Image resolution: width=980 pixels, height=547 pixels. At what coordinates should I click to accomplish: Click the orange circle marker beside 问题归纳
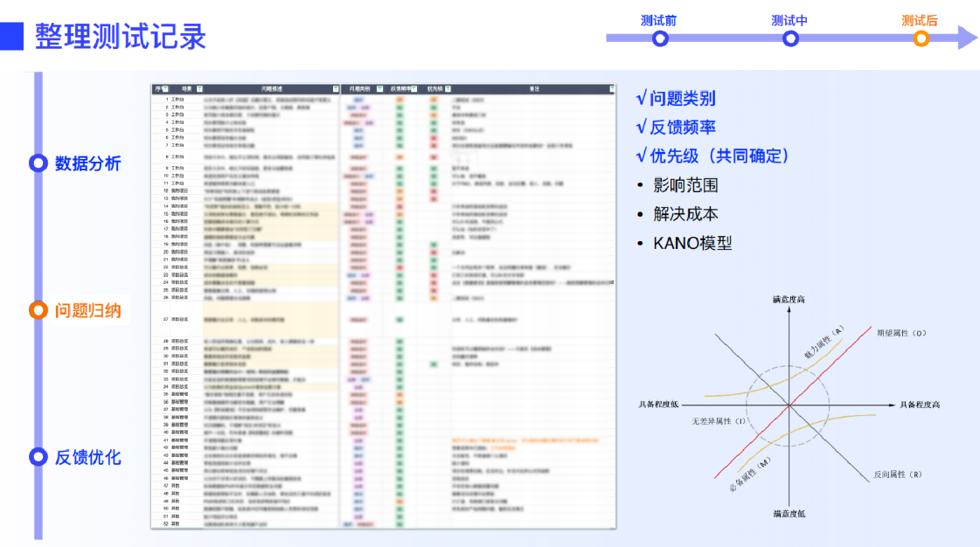[x=37, y=309]
